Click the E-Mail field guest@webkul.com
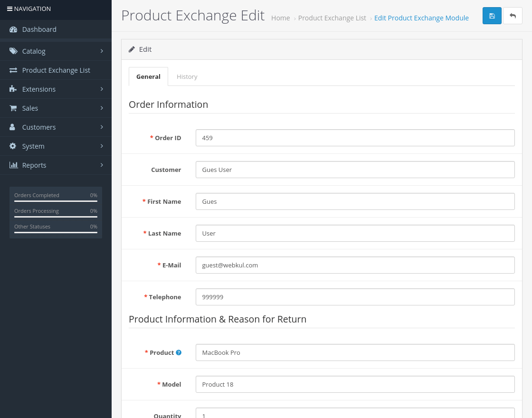 coord(355,265)
